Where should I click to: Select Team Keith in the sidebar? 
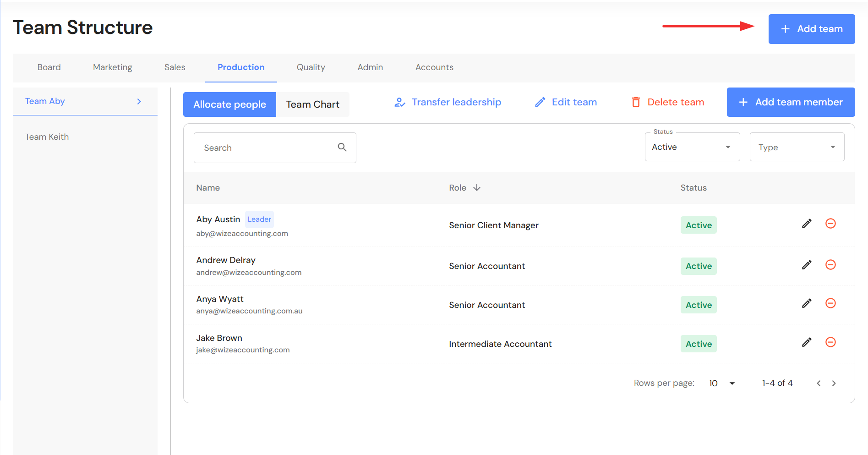coord(47,137)
